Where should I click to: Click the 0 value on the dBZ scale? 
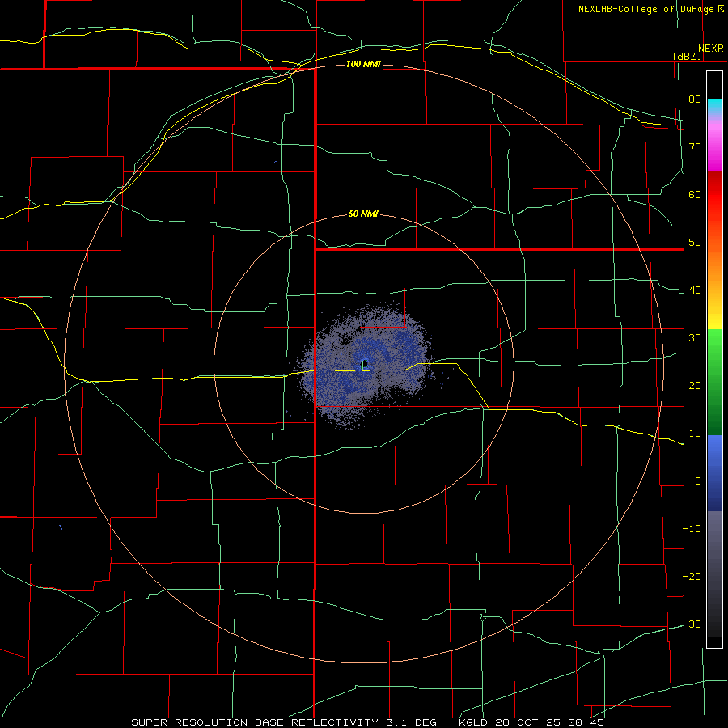point(698,481)
